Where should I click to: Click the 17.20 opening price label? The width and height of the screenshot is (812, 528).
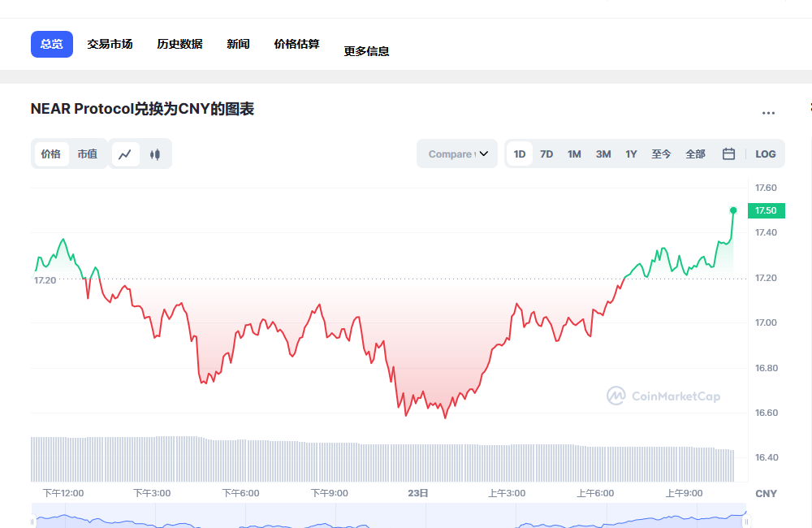[45, 280]
